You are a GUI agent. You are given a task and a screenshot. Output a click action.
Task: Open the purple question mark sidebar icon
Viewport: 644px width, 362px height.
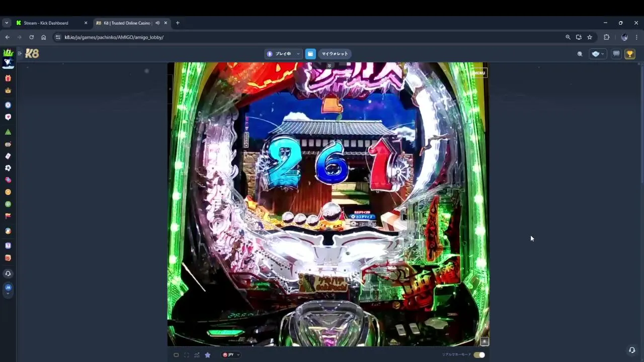click(x=8, y=246)
